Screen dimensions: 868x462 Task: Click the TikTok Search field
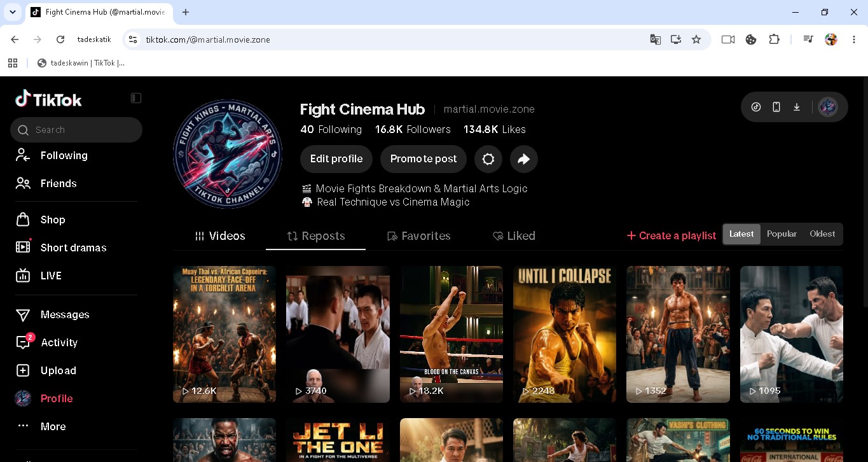click(76, 130)
